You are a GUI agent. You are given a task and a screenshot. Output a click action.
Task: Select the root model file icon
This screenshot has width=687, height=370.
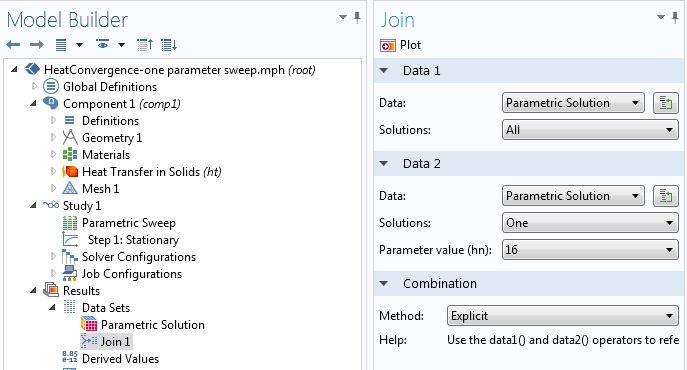pos(32,69)
